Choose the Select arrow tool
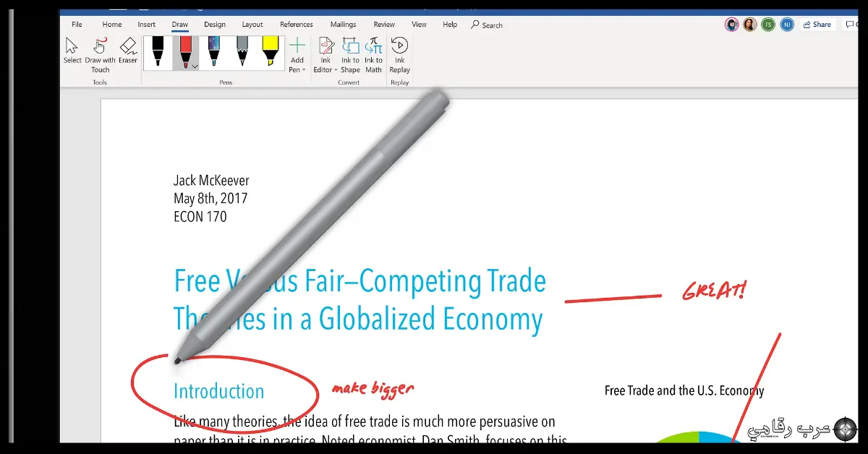The image size is (868, 454). (72, 52)
